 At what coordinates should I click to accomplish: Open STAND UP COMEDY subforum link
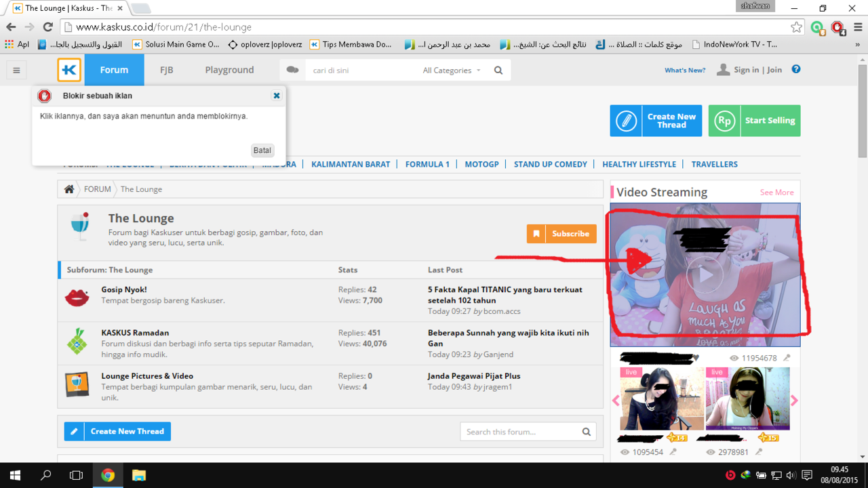pos(551,164)
